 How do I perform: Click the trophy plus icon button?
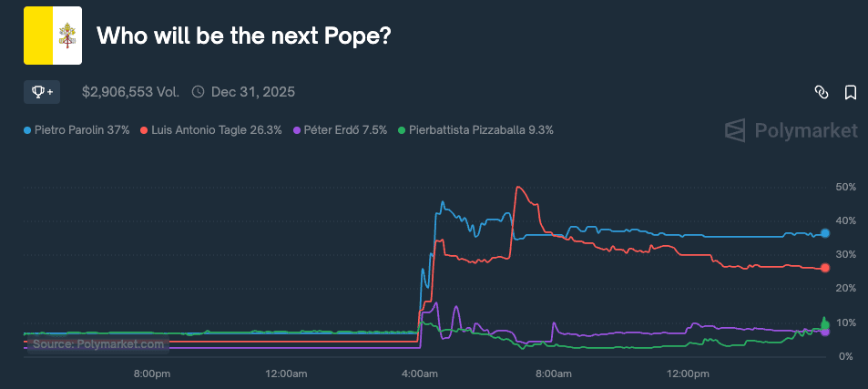[42, 92]
